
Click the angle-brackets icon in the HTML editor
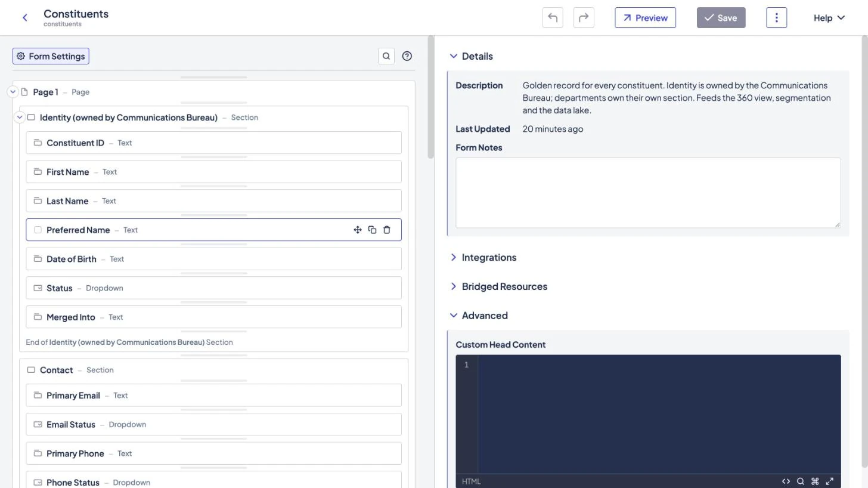click(x=786, y=481)
